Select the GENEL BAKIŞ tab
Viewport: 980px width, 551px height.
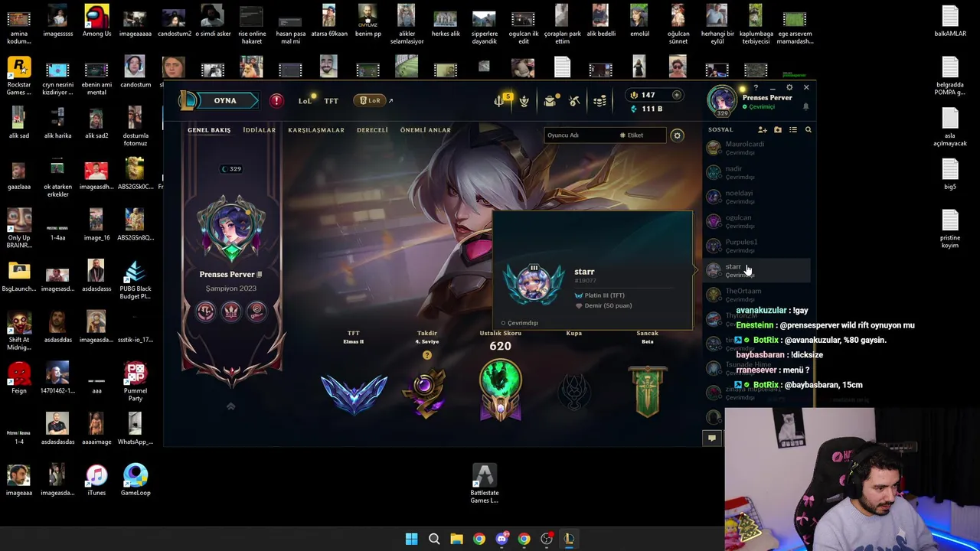coord(209,130)
